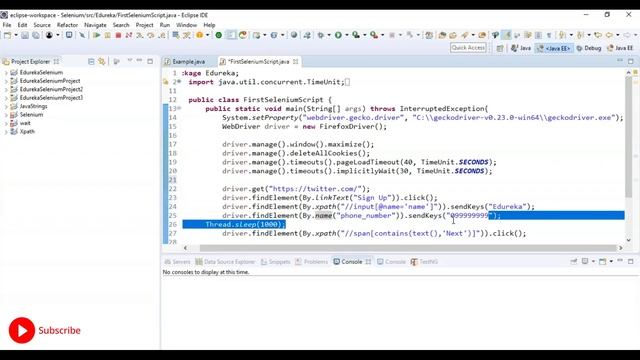Open the Navigate menu
640x360 pixels.
pyautogui.click(x=95, y=25)
